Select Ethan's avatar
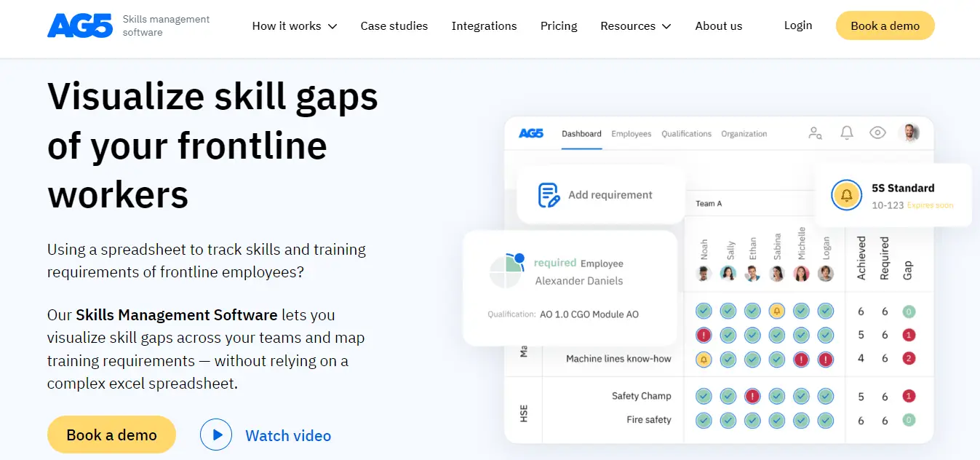Image resolution: width=980 pixels, height=460 pixels. click(752, 274)
